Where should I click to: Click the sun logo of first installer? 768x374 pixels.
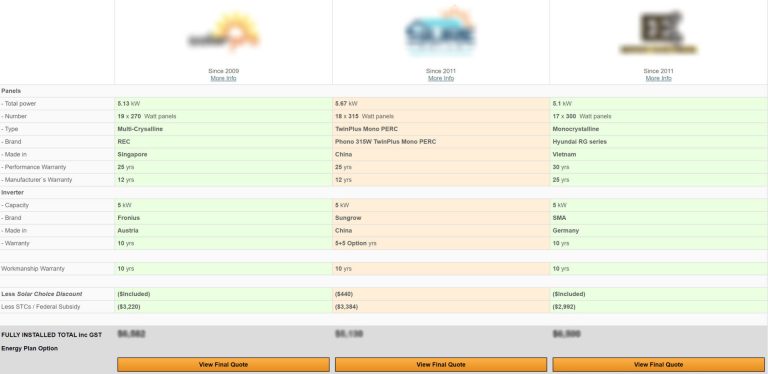[223, 32]
